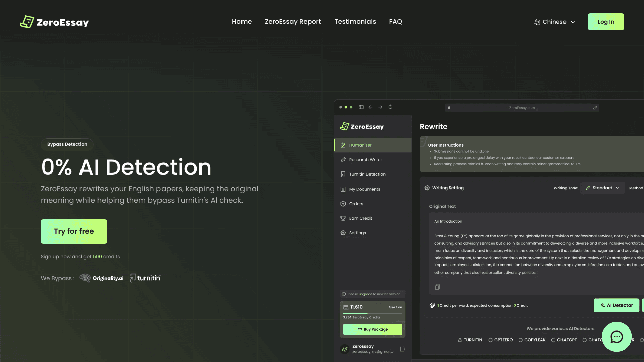Click the Earn Credit trophy icon
This screenshot has height=362, width=644.
[343, 218]
